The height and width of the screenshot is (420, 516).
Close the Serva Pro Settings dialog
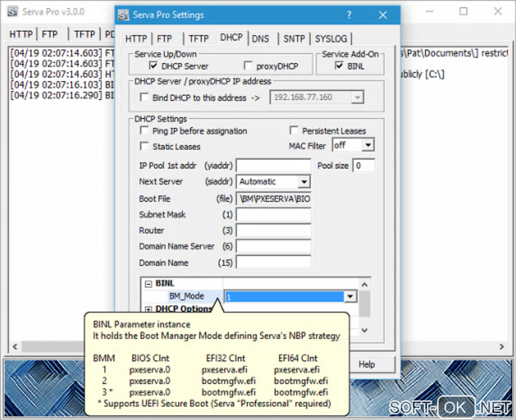tap(383, 15)
